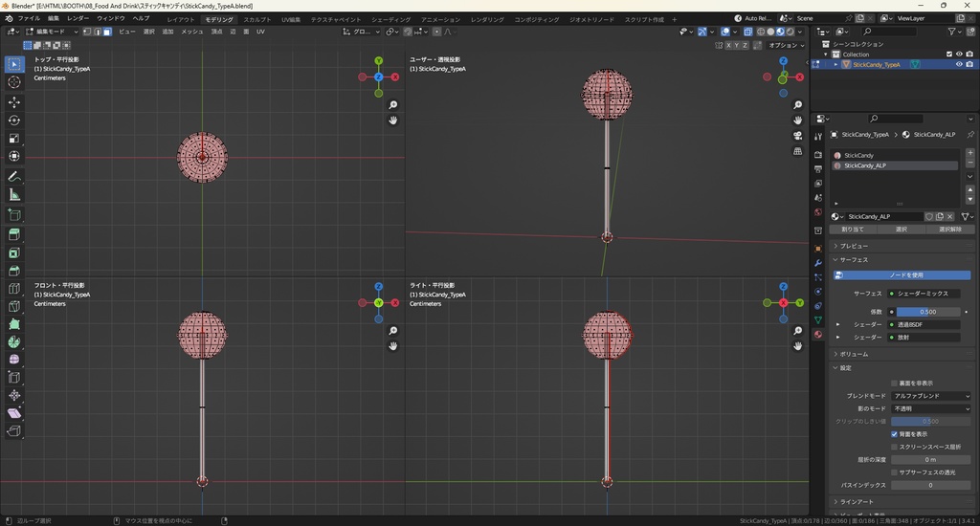Hide StickCandy_TypeA with its eye icon
This screenshot has width=980, height=526.
tap(959, 65)
